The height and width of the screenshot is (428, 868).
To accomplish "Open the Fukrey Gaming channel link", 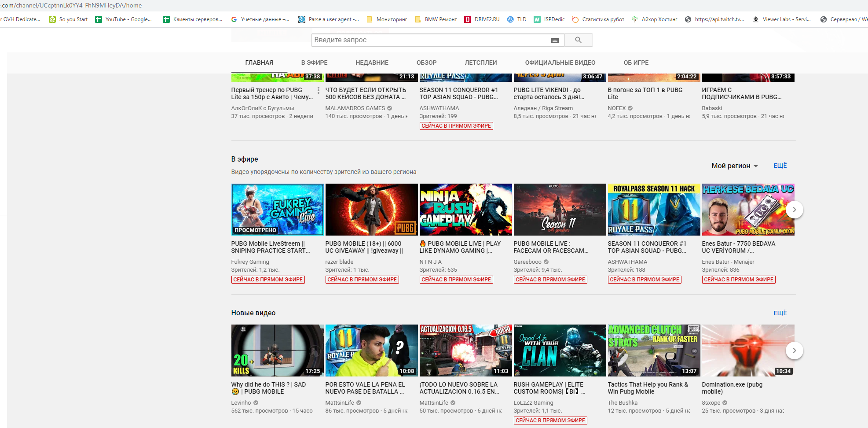I will click(x=250, y=262).
